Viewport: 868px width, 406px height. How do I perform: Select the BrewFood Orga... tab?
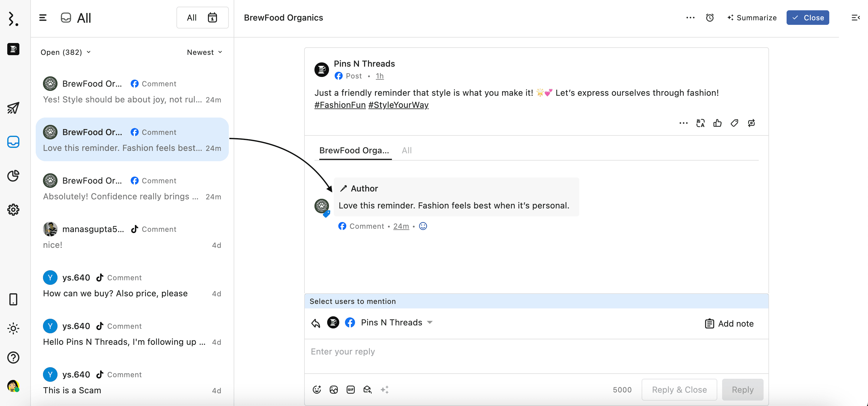tap(354, 150)
